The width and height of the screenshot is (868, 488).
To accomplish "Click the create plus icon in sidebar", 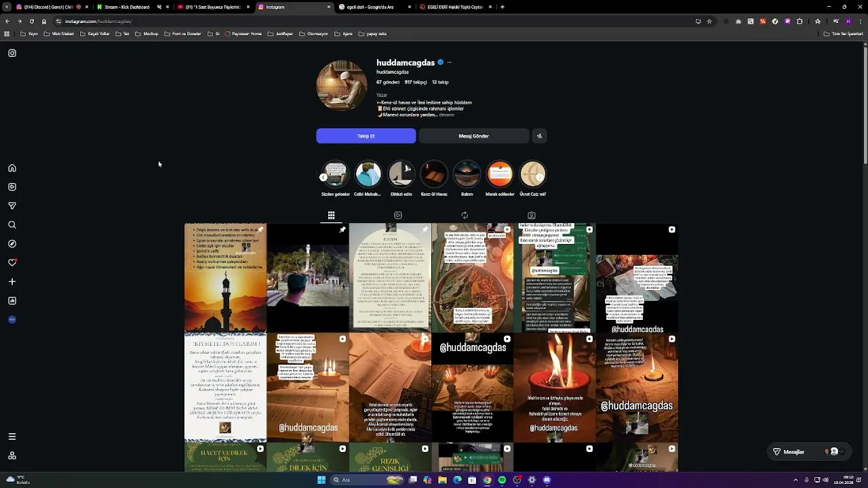I will 12,281.
